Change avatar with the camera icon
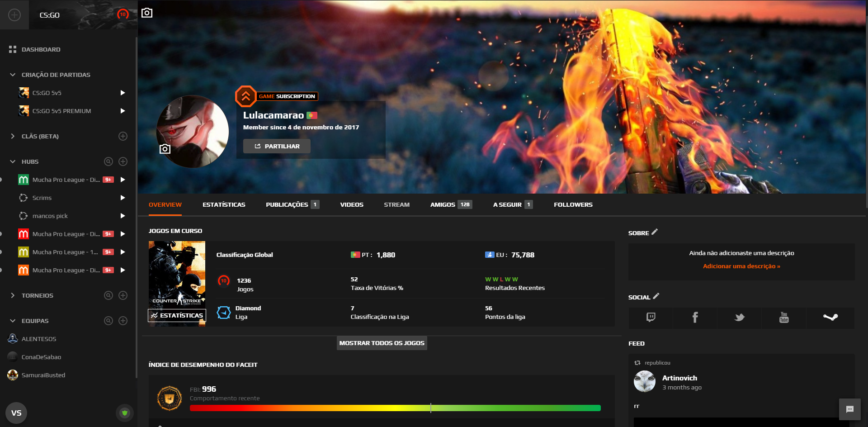 (165, 149)
